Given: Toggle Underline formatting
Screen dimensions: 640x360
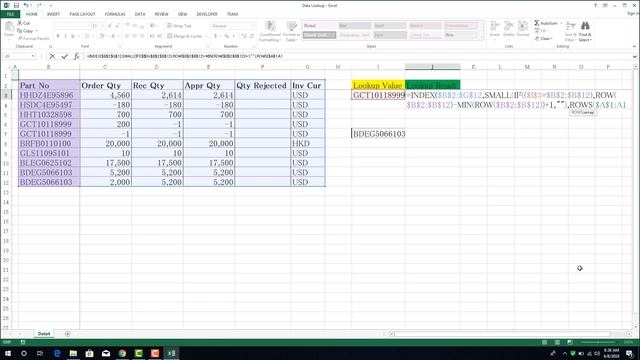Looking at the screenshot, I should point(73,36).
